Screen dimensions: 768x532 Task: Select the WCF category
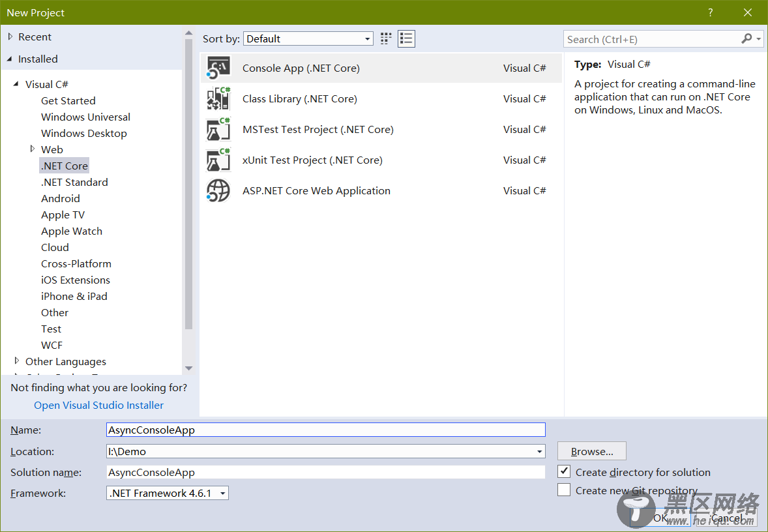click(52, 345)
